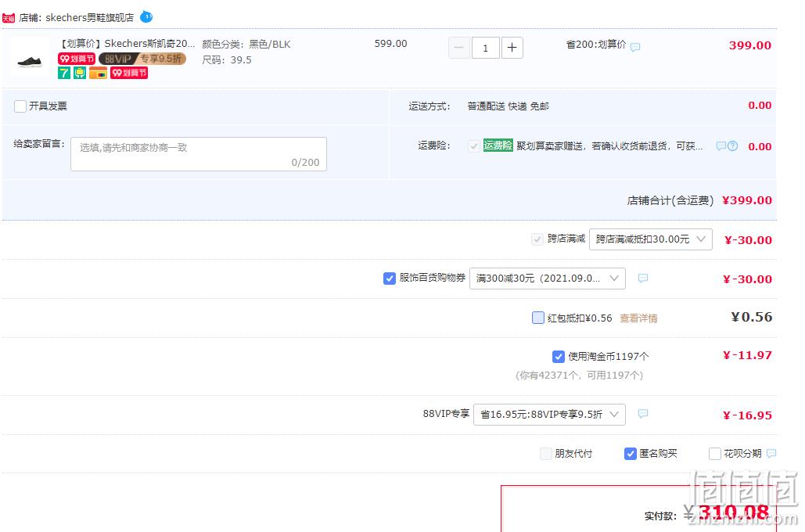Uncheck 使用淘金币1197个 checkbox
805x532 pixels.
[x=558, y=357]
